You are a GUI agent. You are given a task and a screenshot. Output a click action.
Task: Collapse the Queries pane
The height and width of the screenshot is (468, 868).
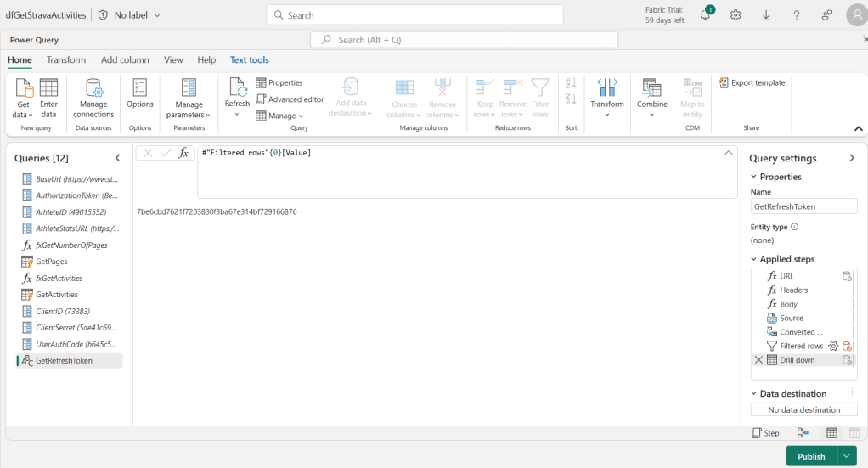point(118,158)
